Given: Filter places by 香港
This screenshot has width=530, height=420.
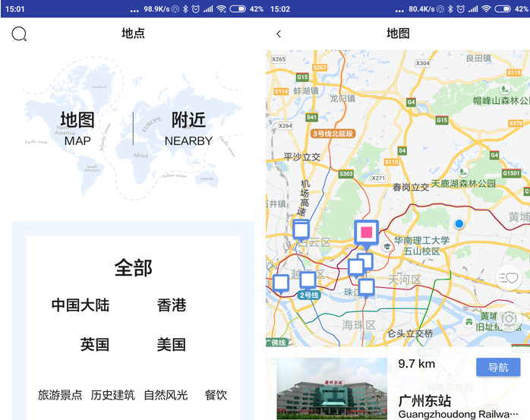Looking at the screenshot, I should (x=172, y=305).
